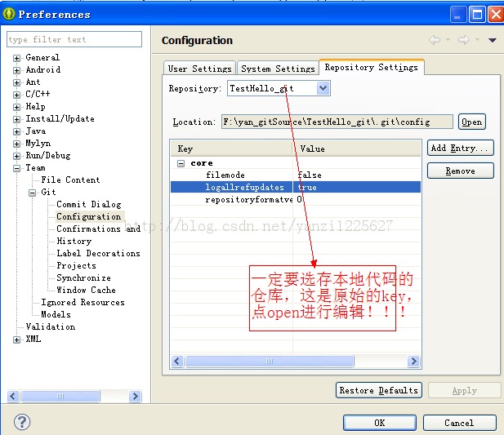The image size is (504, 435).
Task: Expand the Ant tree node
Action: (16, 82)
